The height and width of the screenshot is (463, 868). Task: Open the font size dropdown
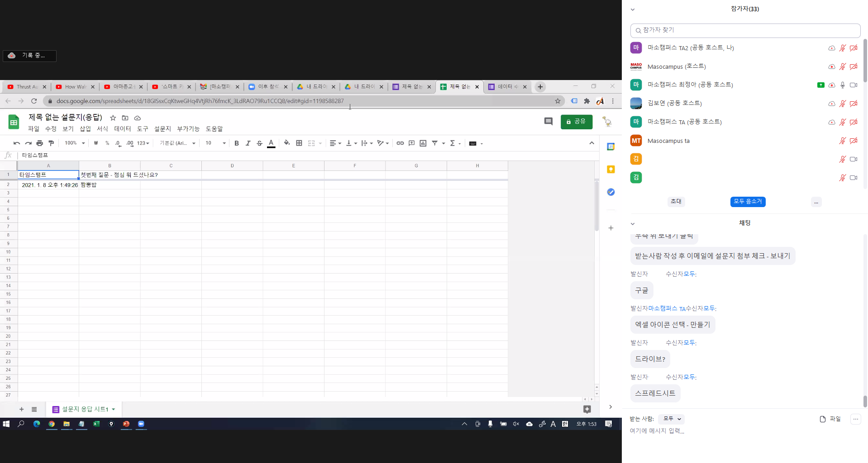(215, 143)
